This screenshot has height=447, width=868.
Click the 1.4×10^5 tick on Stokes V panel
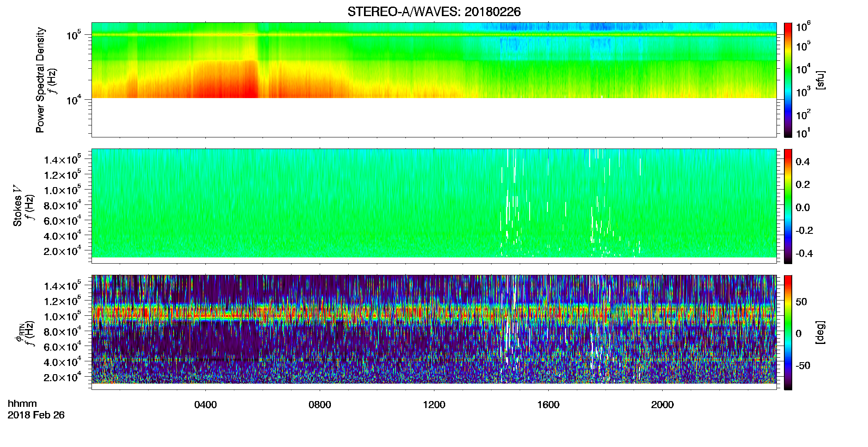62,159
